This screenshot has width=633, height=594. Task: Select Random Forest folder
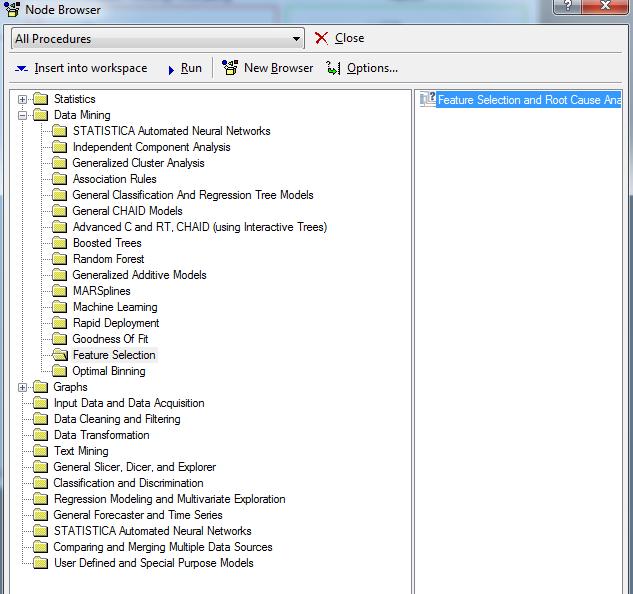click(x=108, y=259)
